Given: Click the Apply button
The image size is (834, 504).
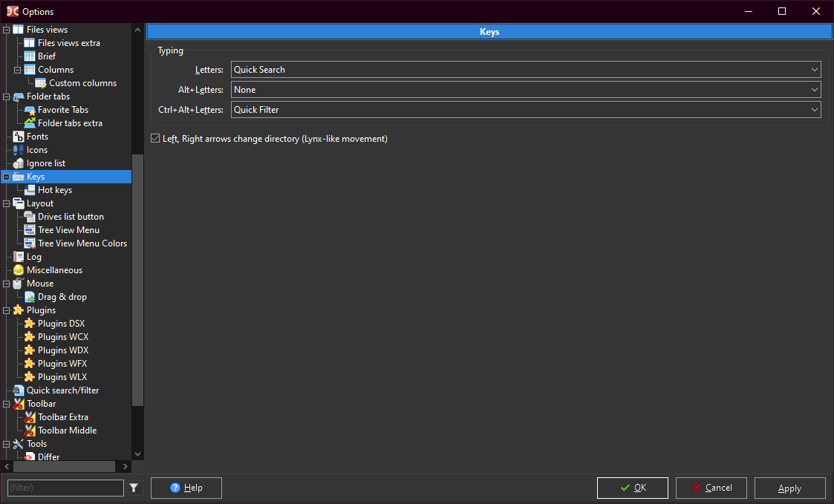Looking at the screenshot, I should tap(789, 488).
